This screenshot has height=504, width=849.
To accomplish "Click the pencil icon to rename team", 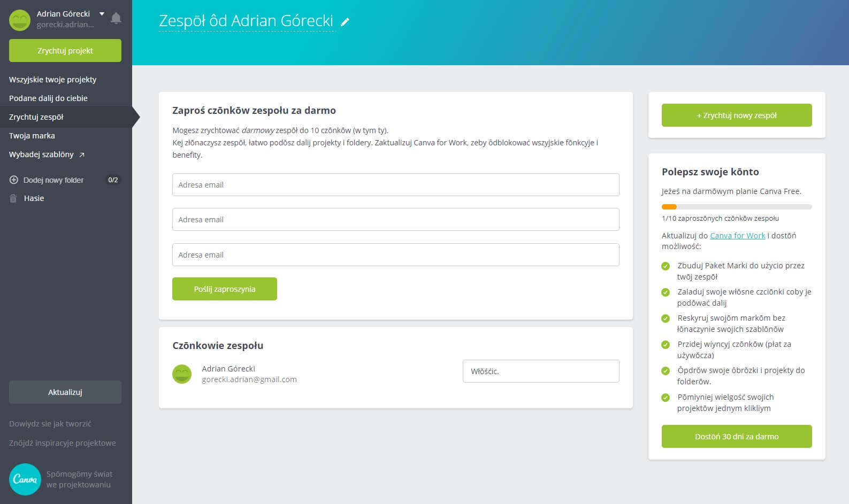I will click(346, 22).
